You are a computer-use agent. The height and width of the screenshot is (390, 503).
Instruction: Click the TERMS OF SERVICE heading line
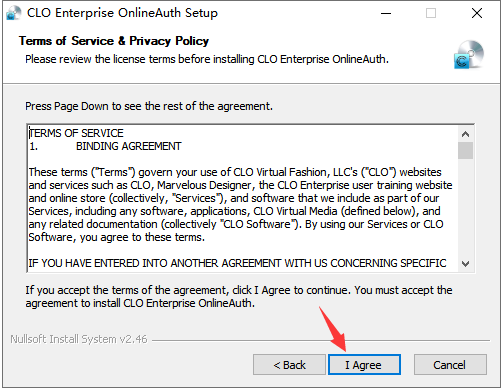pyautogui.click(x=76, y=133)
